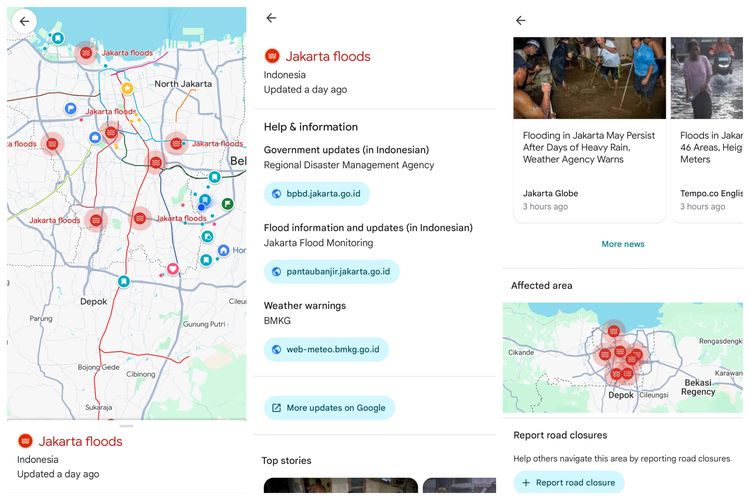The image size is (750, 500).
Task: Tap the red flood icon beside bottom sheet title
Action: pos(25,441)
